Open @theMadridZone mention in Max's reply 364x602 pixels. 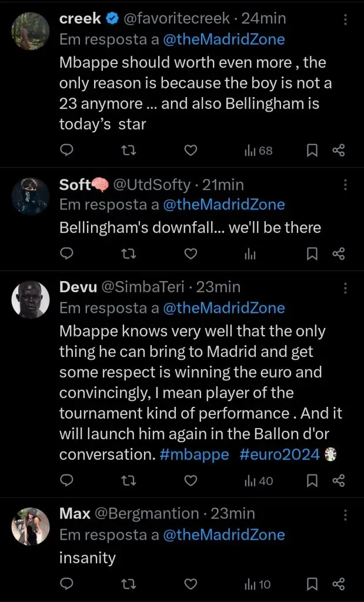(223, 535)
